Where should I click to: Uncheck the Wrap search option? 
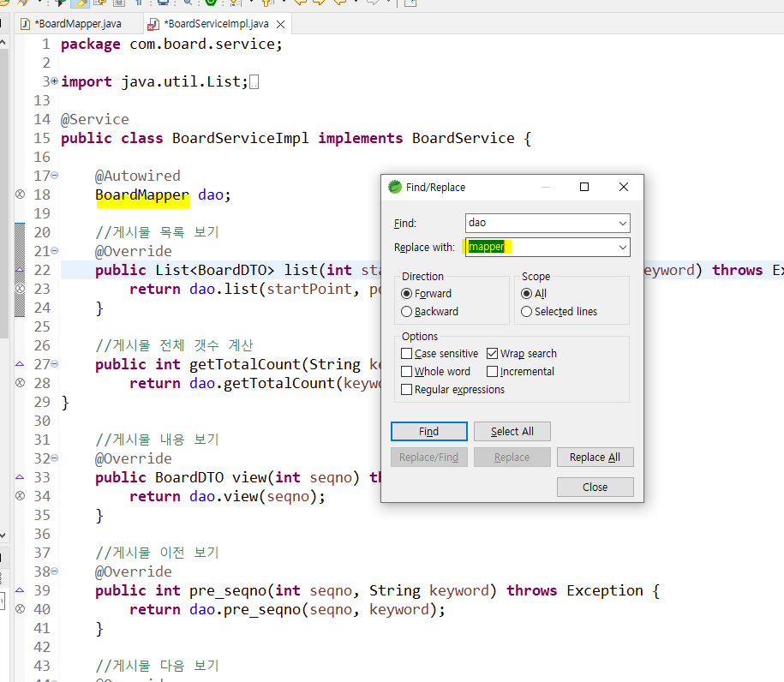[522, 354]
